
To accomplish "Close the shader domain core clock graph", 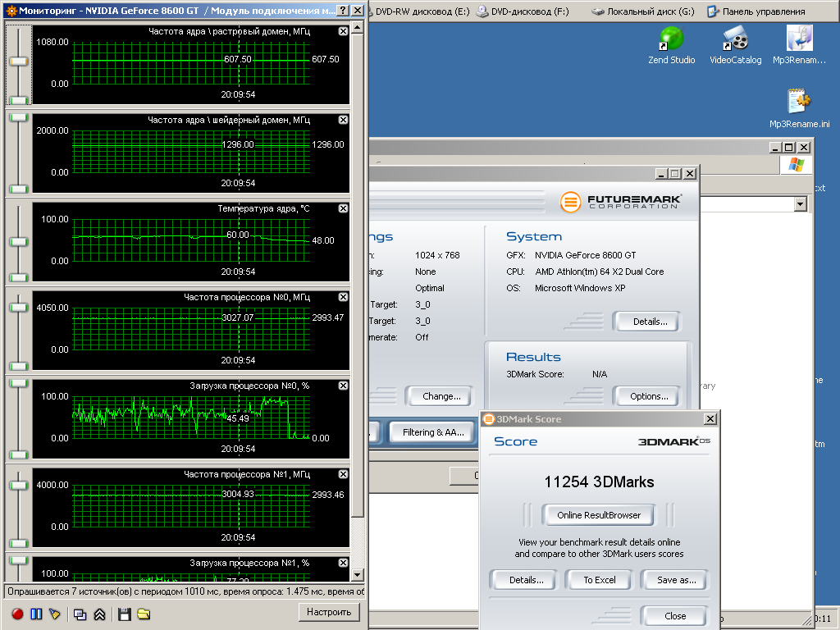I will pyautogui.click(x=344, y=120).
